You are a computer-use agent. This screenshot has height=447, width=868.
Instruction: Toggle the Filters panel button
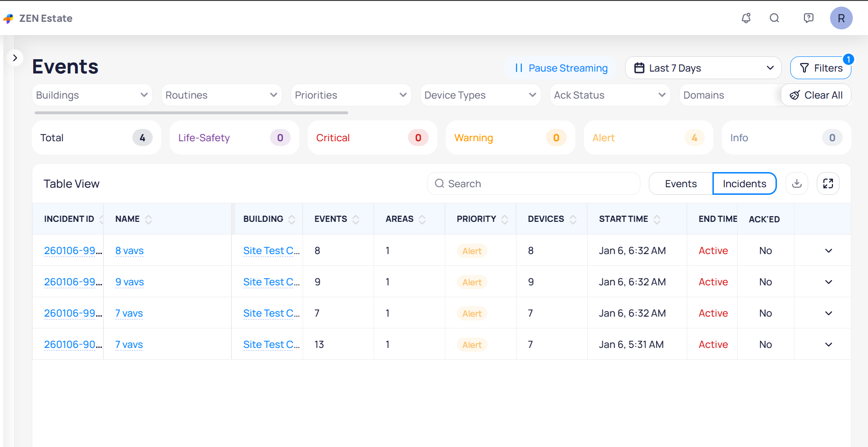coord(821,68)
